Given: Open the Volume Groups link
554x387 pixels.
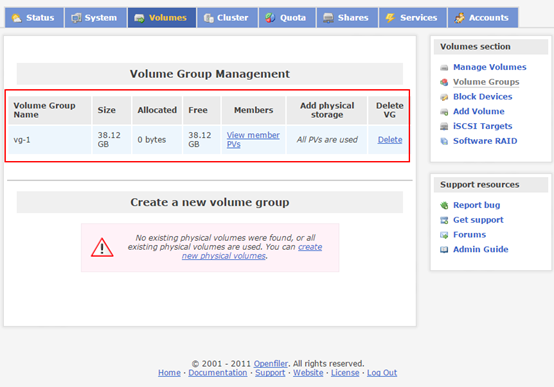Looking at the screenshot, I should tap(486, 82).
